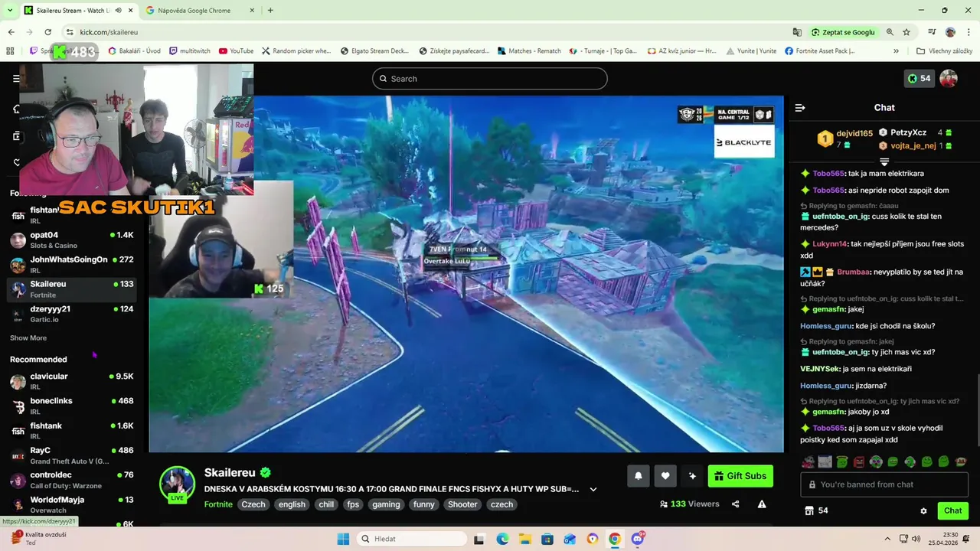Image resolution: width=980 pixels, height=551 pixels.
Task: Click the verified badge next to Skailereu
Action: pos(266,473)
